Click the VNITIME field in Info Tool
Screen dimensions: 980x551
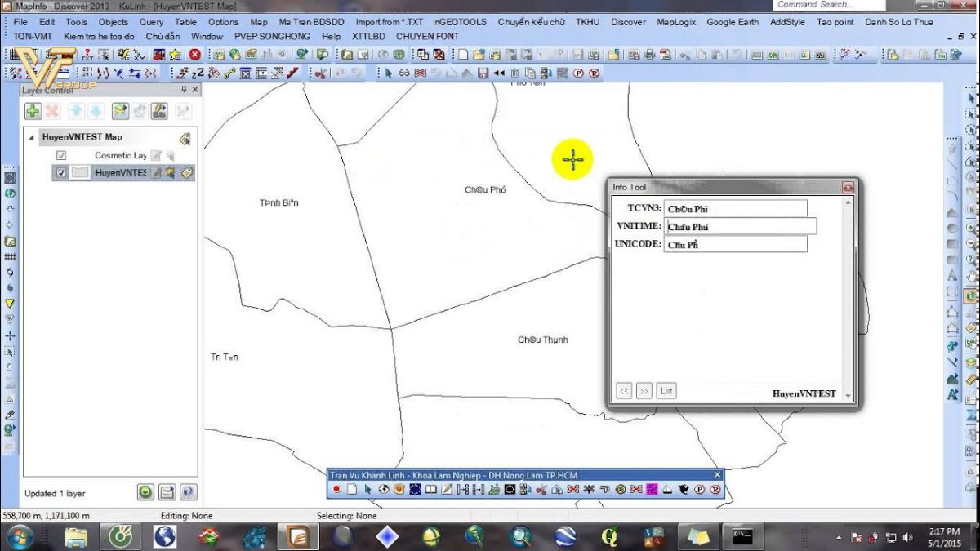(x=740, y=226)
